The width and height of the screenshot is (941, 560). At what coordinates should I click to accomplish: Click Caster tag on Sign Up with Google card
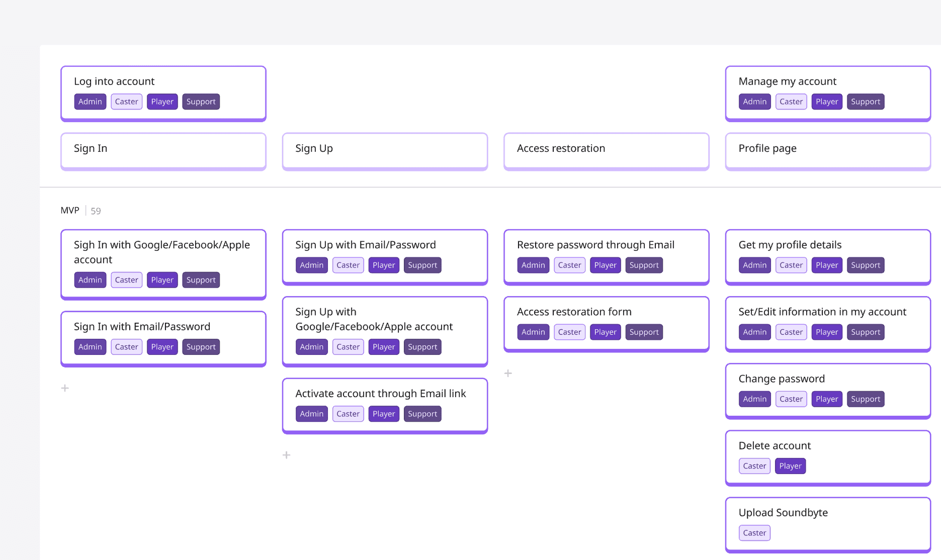click(348, 347)
